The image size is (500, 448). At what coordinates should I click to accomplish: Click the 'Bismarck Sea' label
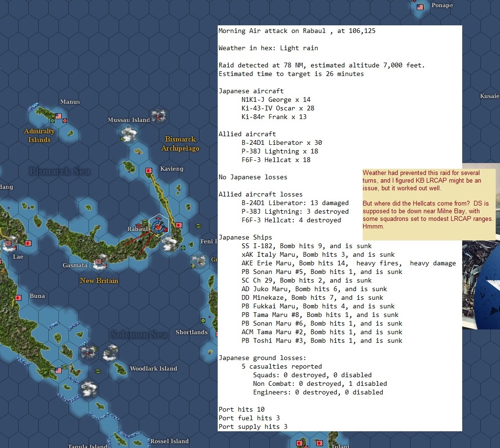click(60, 171)
